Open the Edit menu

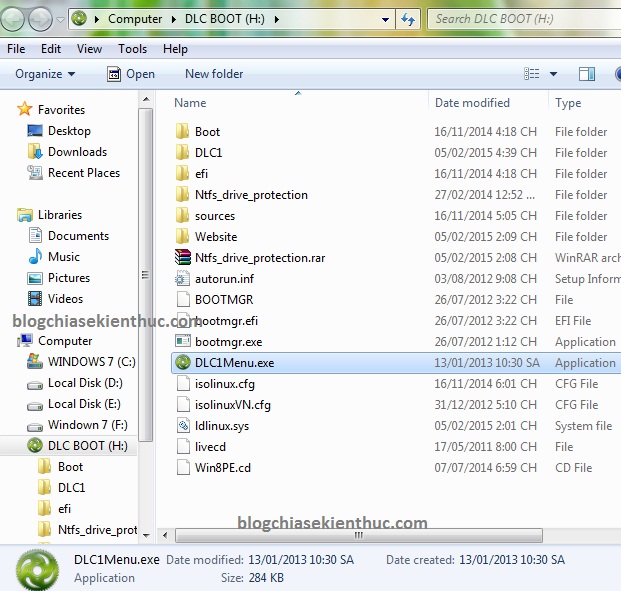pyautogui.click(x=51, y=49)
